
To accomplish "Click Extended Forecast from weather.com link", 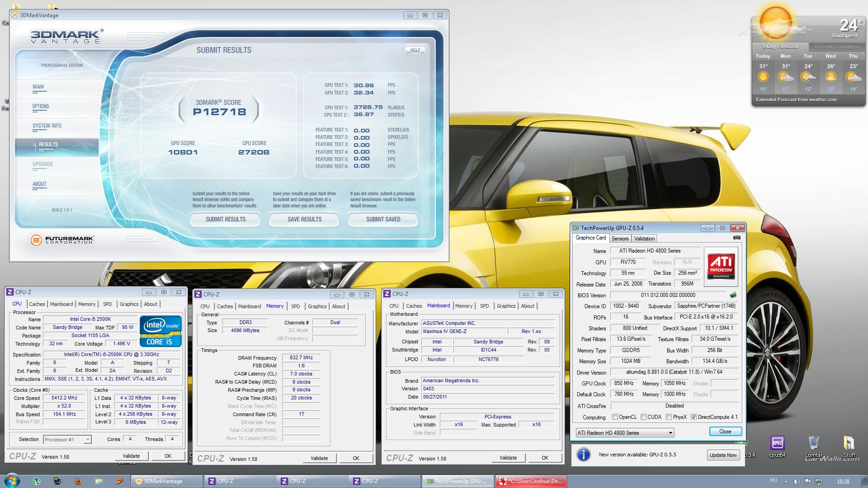I will pyautogui.click(x=796, y=99).
